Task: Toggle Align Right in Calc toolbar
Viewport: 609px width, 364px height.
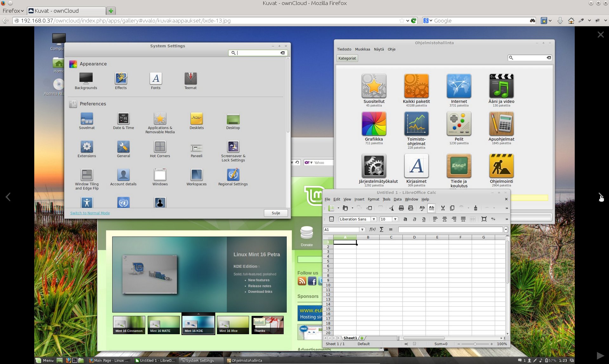Action: pyautogui.click(x=454, y=219)
